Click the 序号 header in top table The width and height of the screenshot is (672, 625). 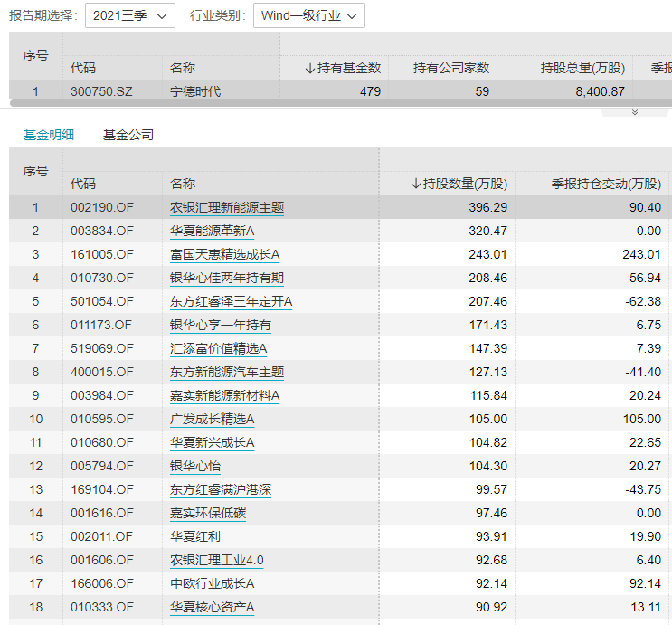tap(35, 55)
